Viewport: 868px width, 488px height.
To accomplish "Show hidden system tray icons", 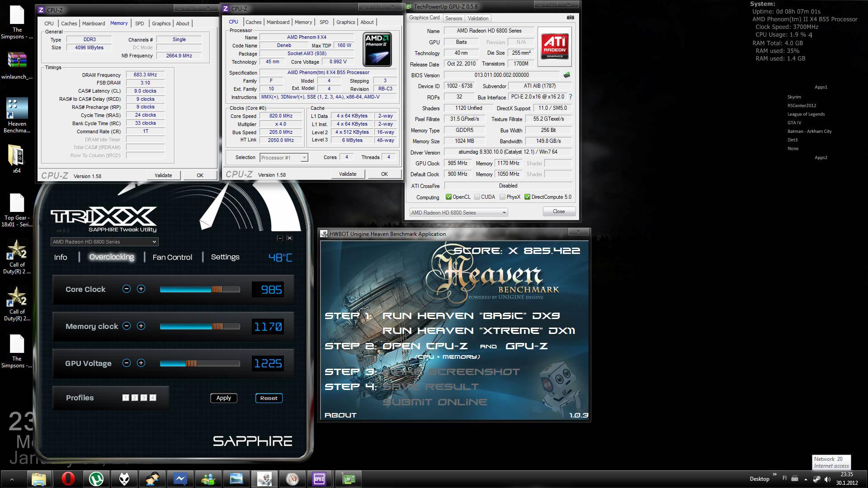I will pos(806,479).
